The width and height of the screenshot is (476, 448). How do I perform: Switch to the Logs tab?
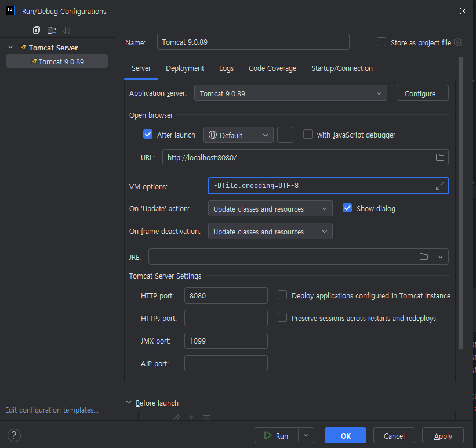pyautogui.click(x=227, y=68)
